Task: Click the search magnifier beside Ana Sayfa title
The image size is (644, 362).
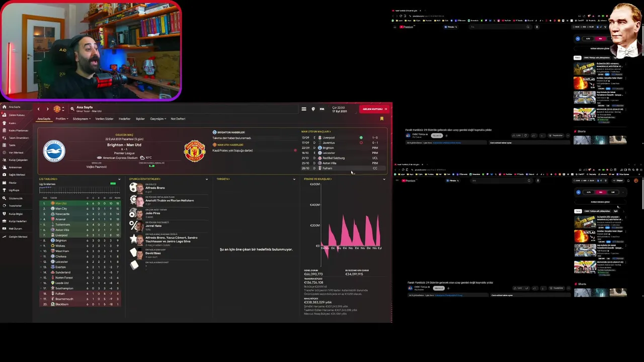Action: (72, 109)
